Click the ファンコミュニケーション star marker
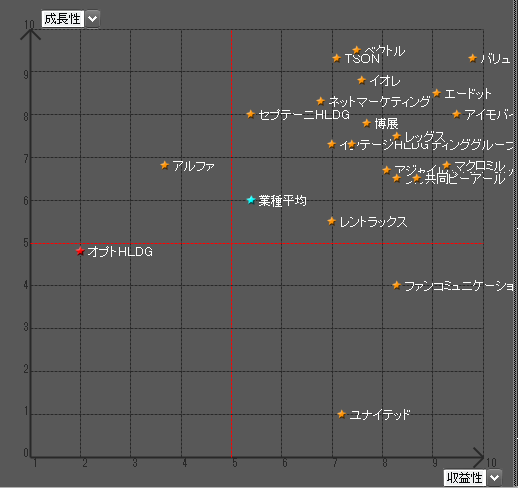 coord(396,285)
